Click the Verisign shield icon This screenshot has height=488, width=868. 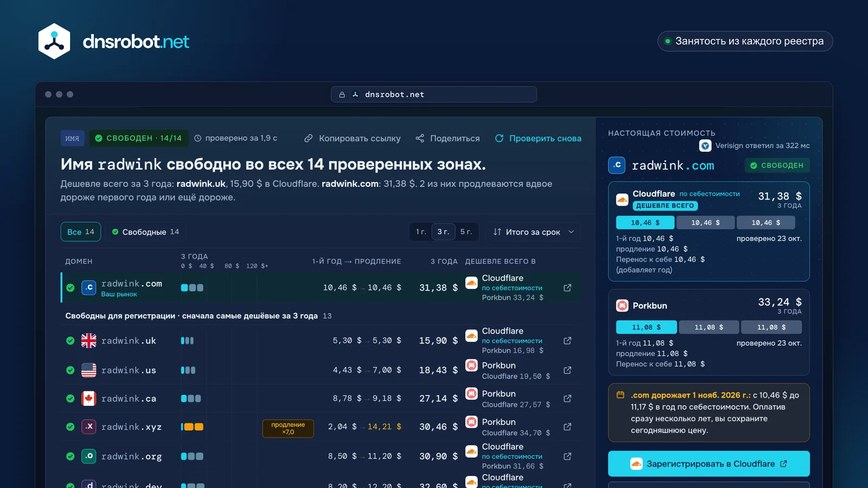click(705, 146)
